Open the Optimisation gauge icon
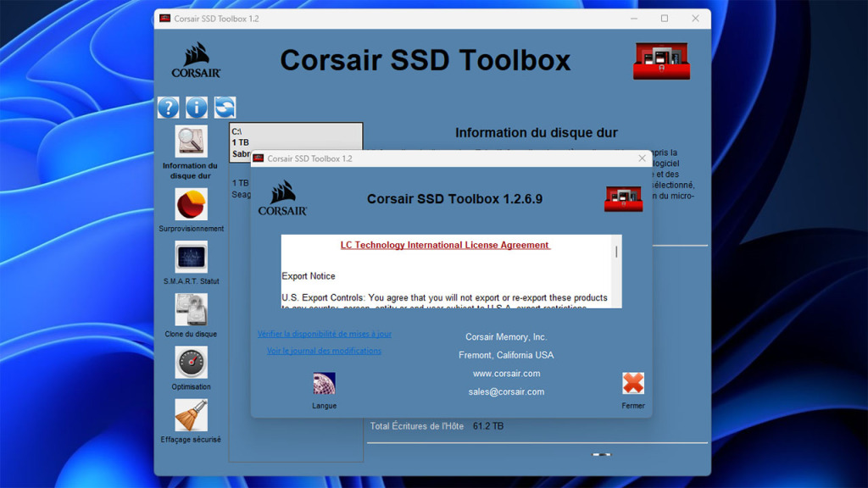Viewport: 868px width, 488px height. (x=191, y=363)
